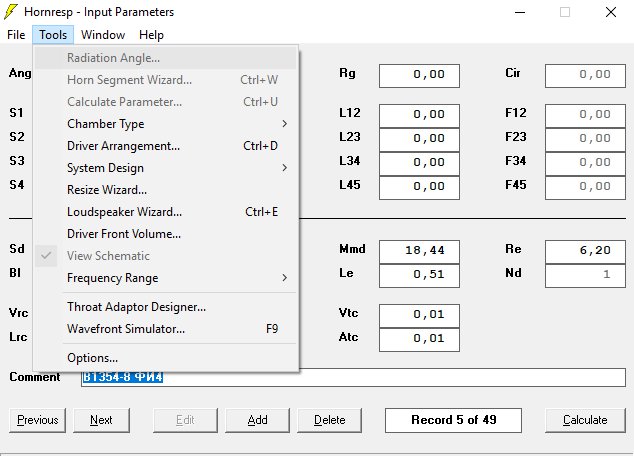
Task: Go to the Previous record
Action: (38, 420)
